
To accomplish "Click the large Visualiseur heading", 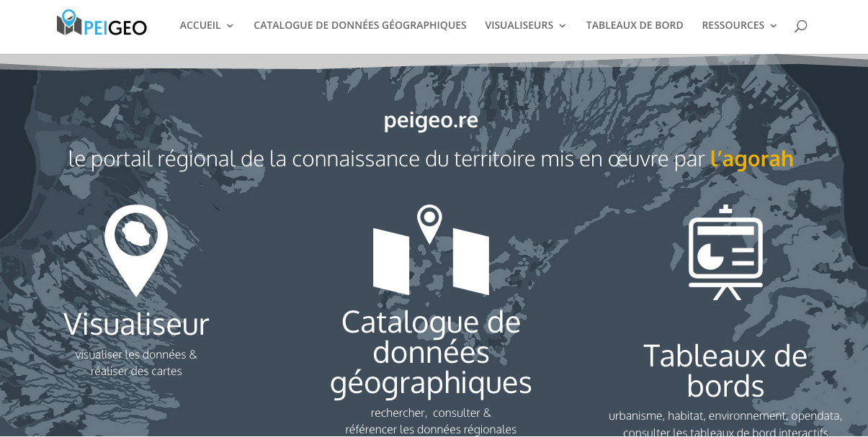I will [136, 324].
